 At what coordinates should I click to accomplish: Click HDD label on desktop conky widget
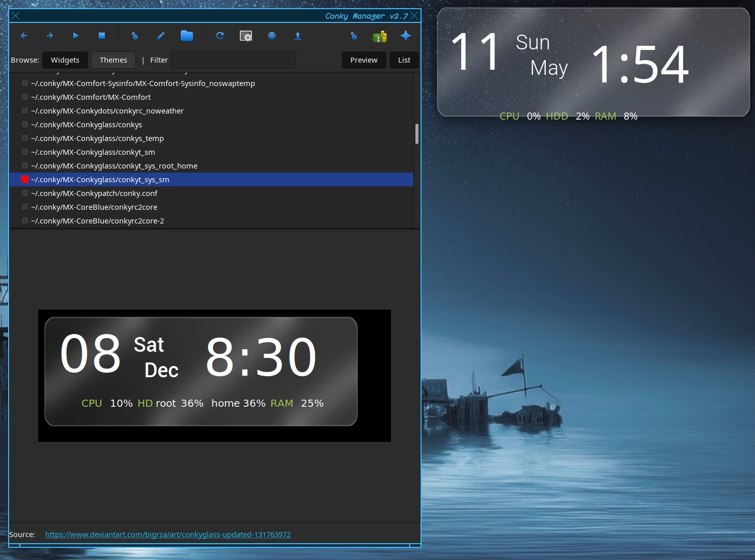point(557,116)
